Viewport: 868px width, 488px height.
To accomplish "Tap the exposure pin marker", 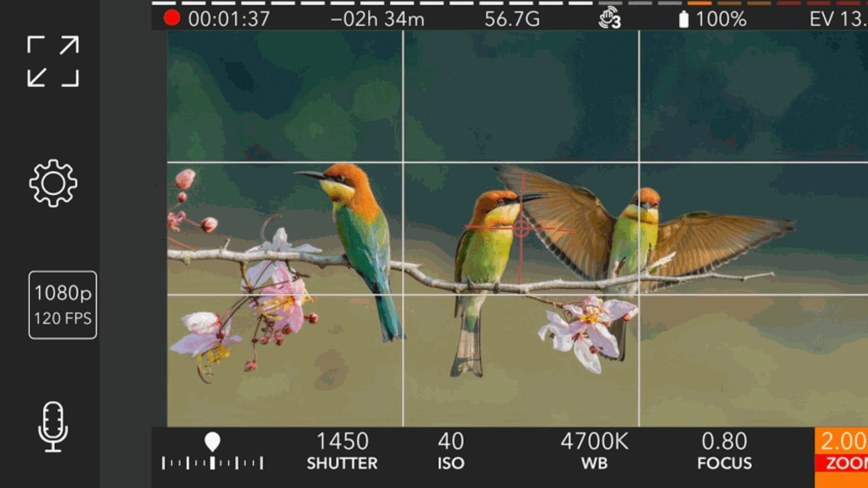I will [212, 442].
